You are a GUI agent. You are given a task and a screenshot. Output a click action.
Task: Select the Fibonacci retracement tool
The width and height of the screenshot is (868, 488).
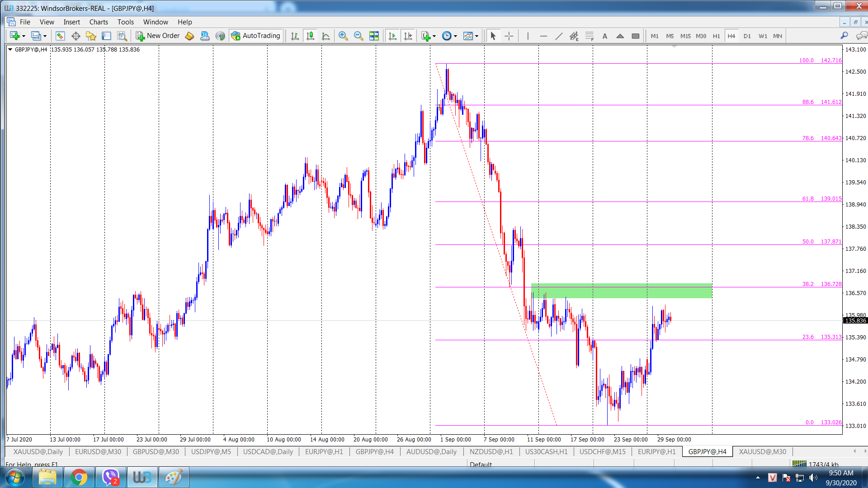(x=590, y=36)
